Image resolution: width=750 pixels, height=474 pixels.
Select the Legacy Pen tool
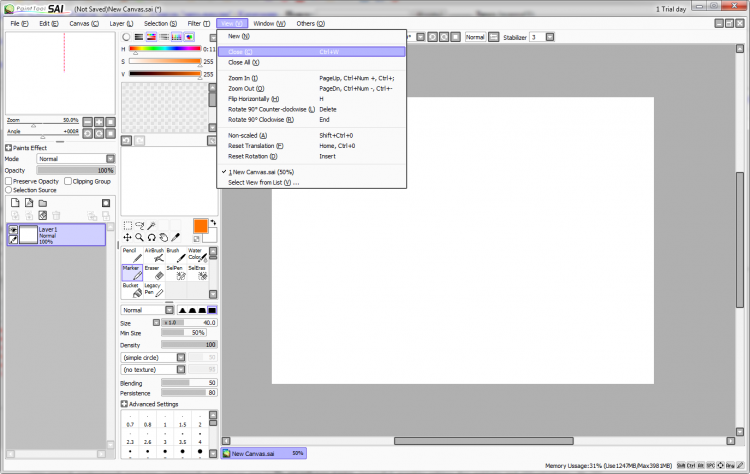point(154,290)
